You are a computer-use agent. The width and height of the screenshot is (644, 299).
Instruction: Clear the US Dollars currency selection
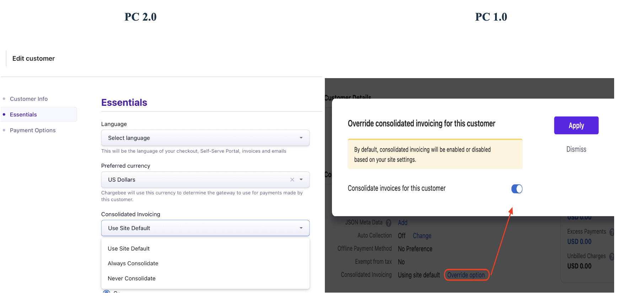[292, 180]
